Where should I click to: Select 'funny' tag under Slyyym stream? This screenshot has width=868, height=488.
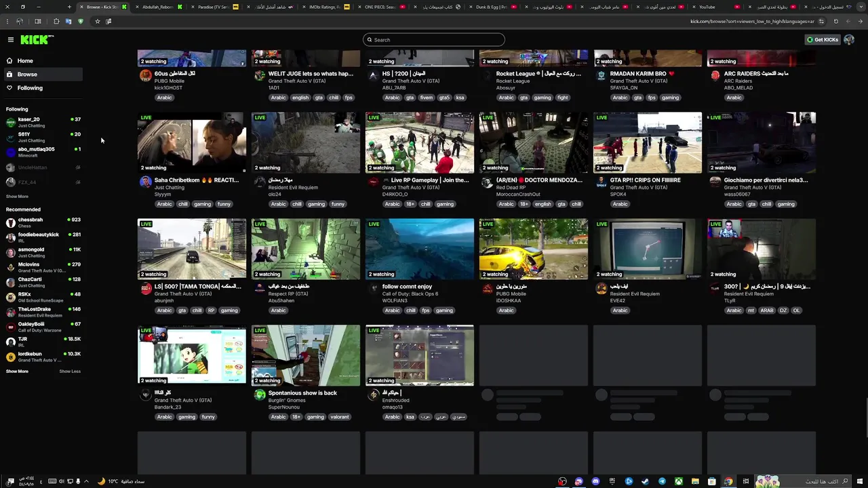tap(224, 204)
